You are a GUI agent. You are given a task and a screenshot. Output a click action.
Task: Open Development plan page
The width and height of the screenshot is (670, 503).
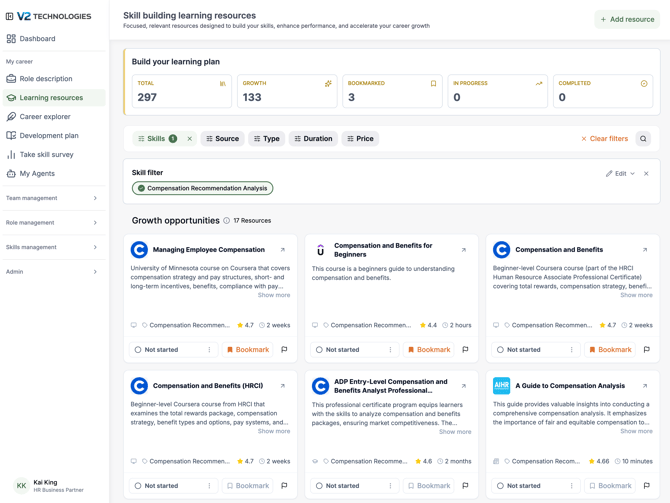(x=54, y=135)
